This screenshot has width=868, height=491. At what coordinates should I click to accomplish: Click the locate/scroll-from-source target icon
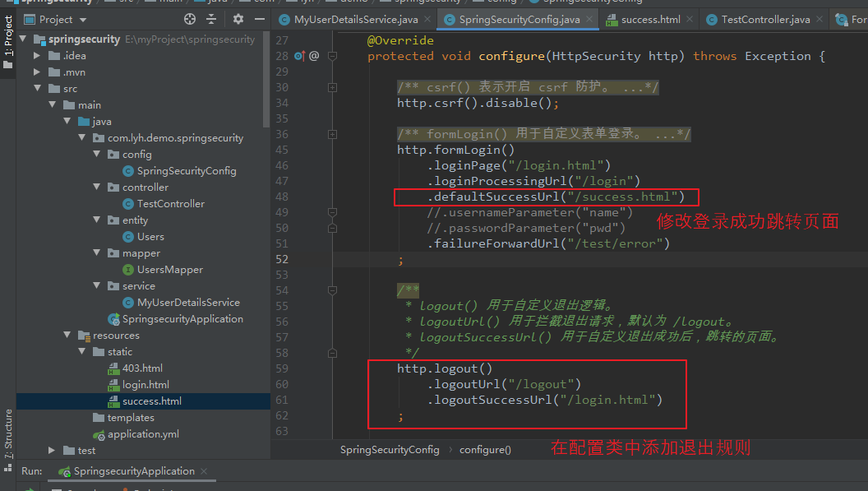(x=190, y=20)
